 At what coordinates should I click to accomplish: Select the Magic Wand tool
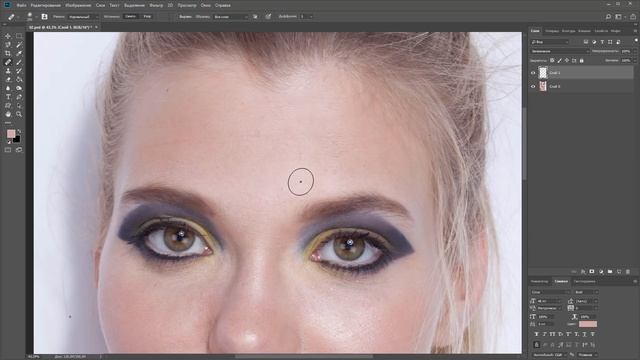(x=19, y=45)
